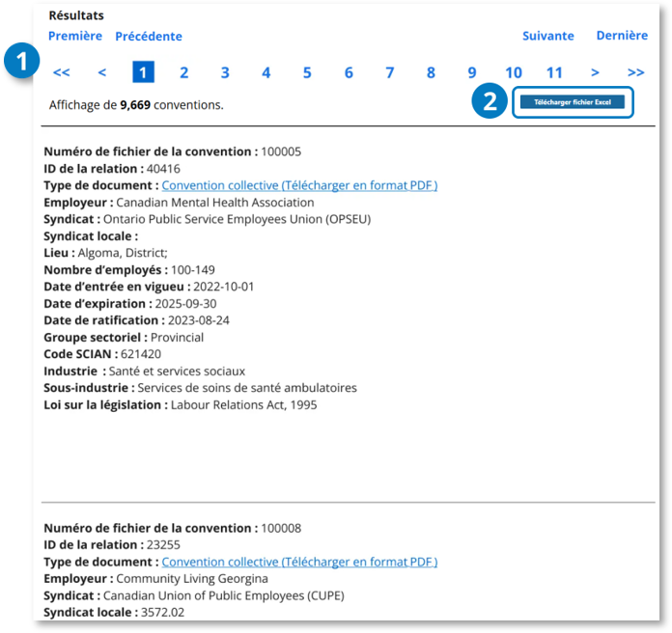Go to results page 6

click(x=349, y=72)
